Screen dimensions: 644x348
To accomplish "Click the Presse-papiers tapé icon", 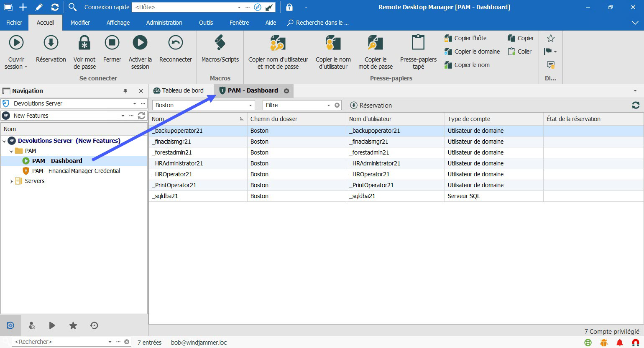I will tap(418, 43).
